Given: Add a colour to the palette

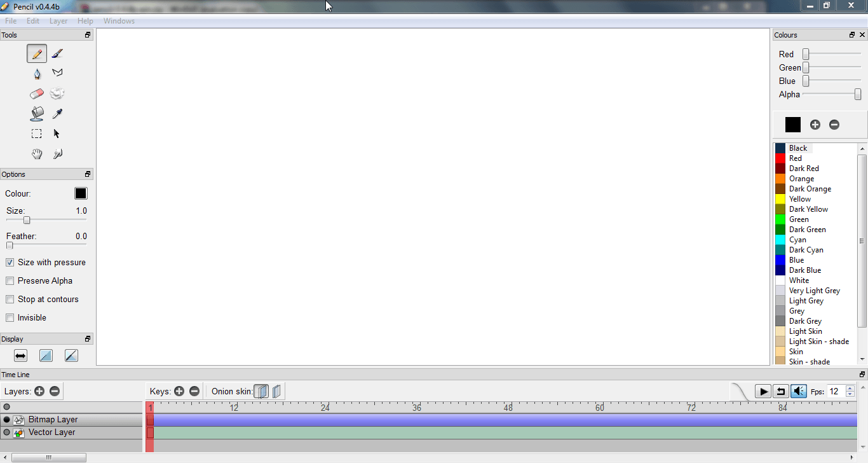Looking at the screenshot, I should click(815, 125).
